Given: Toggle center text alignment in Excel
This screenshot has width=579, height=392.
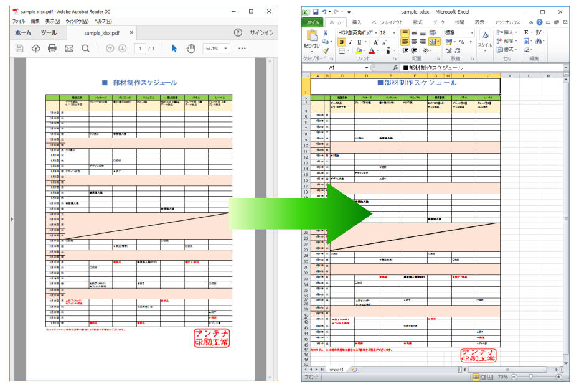Looking at the screenshot, I should (x=414, y=42).
